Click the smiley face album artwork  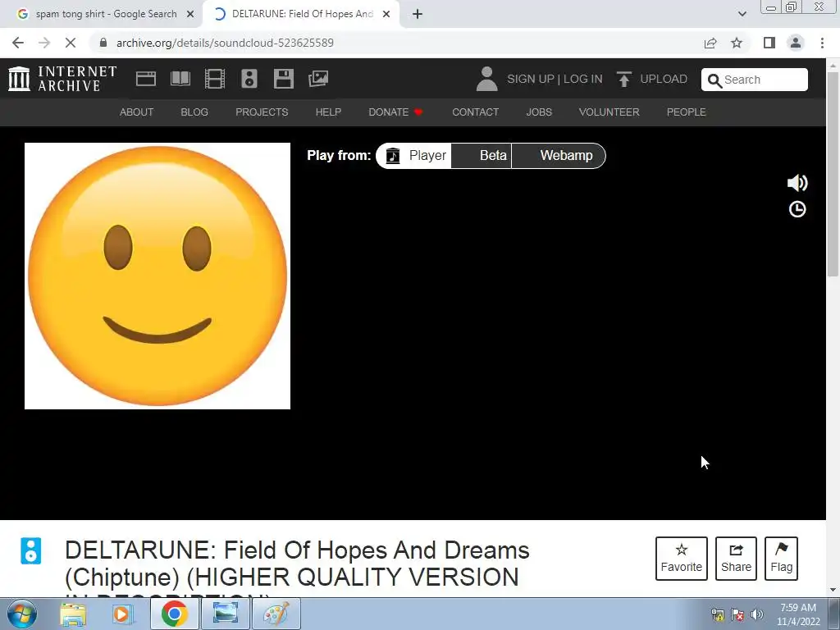(x=157, y=276)
